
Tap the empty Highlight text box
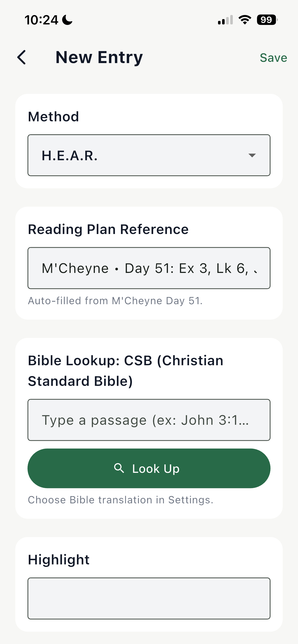pyautogui.click(x=149, y=598)
